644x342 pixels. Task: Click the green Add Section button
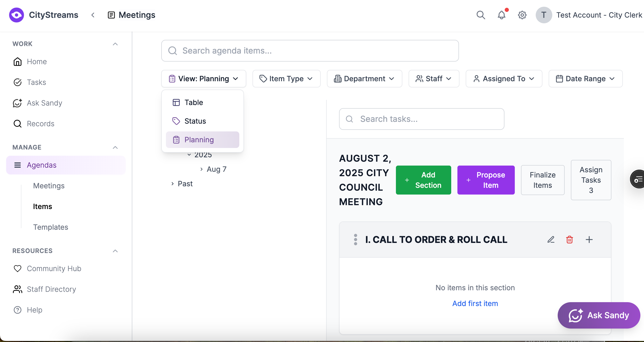[x=423, y=180]
